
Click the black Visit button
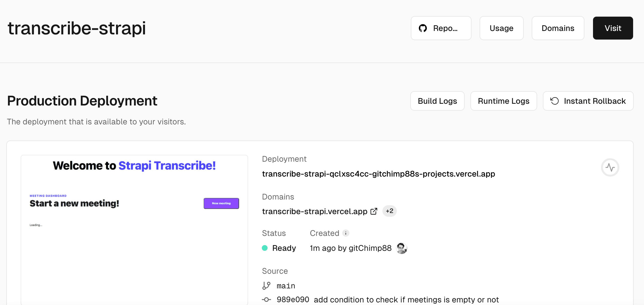point(613,28)
